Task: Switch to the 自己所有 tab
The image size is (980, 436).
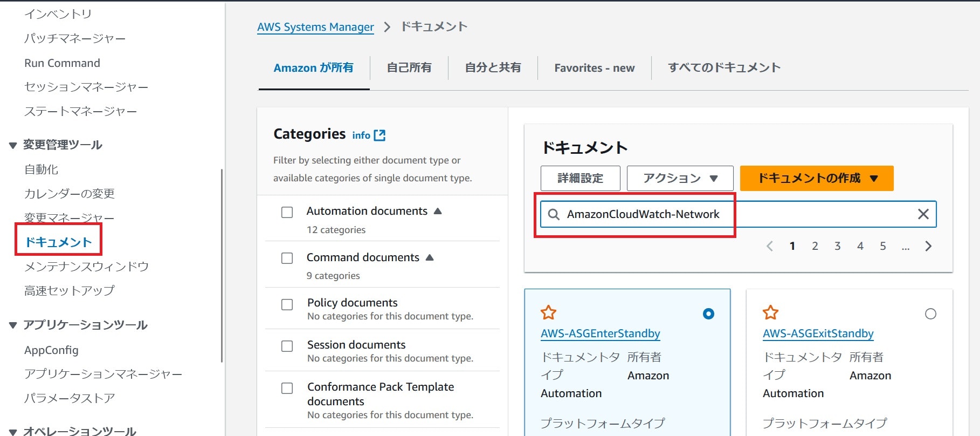Action: tap(409, 68)
